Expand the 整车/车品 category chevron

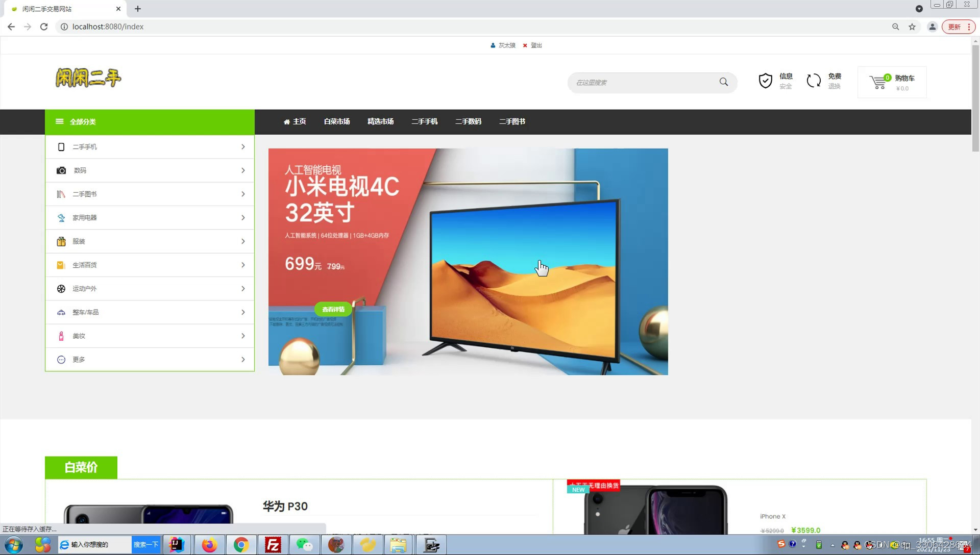tap(243, 312)
